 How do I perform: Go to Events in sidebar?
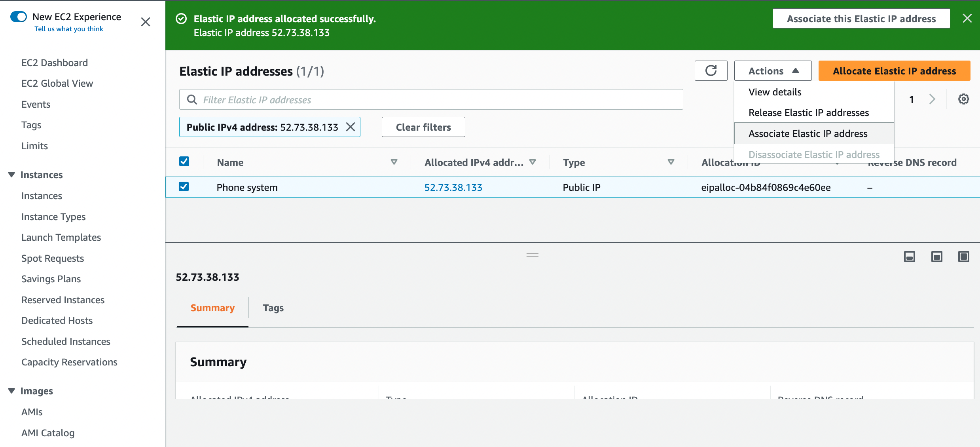[36, 104]
